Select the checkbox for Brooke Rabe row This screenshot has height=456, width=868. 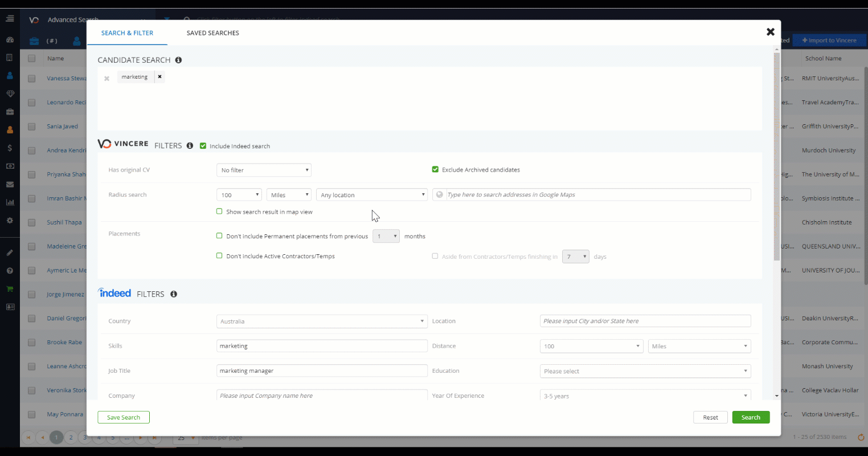(x=32, y=343)
